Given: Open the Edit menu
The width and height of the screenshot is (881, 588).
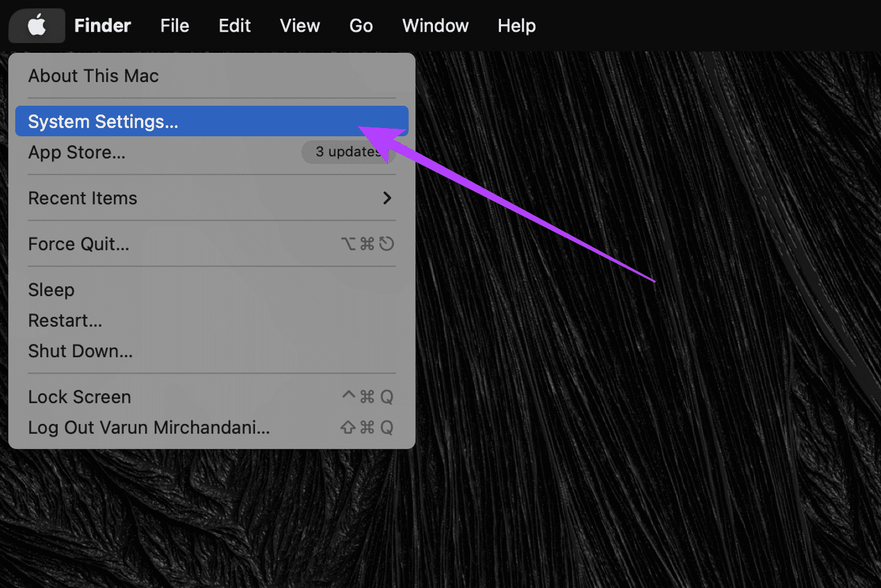Looking at the screenshot, I should coord(234,25).
